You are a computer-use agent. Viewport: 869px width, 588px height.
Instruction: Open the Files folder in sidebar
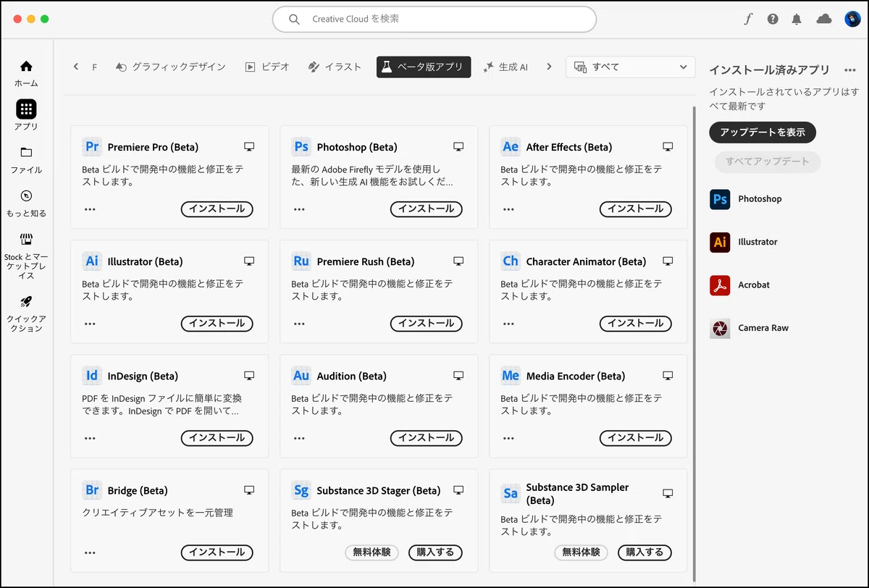pyautogui.click(x=26, y=159)
